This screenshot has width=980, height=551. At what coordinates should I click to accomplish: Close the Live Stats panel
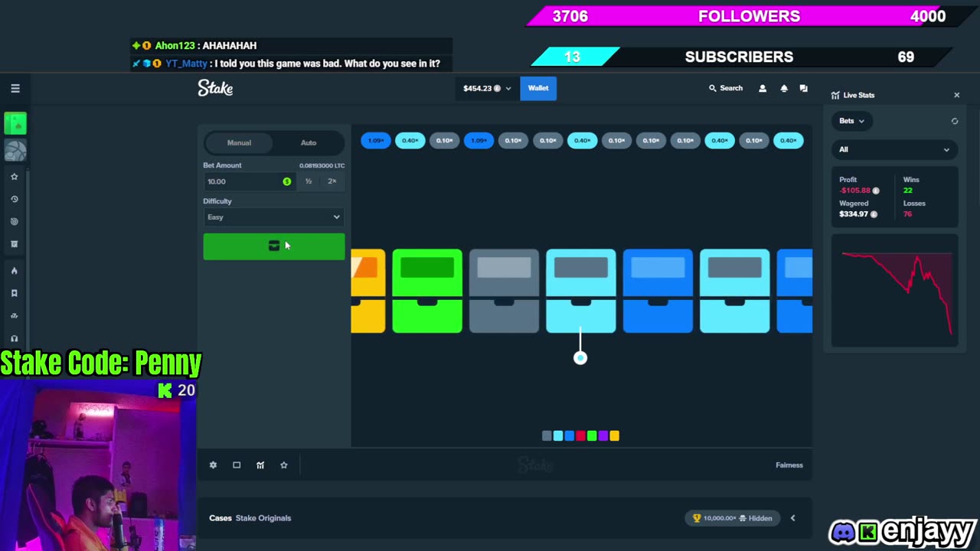click(x=956, y=95)
